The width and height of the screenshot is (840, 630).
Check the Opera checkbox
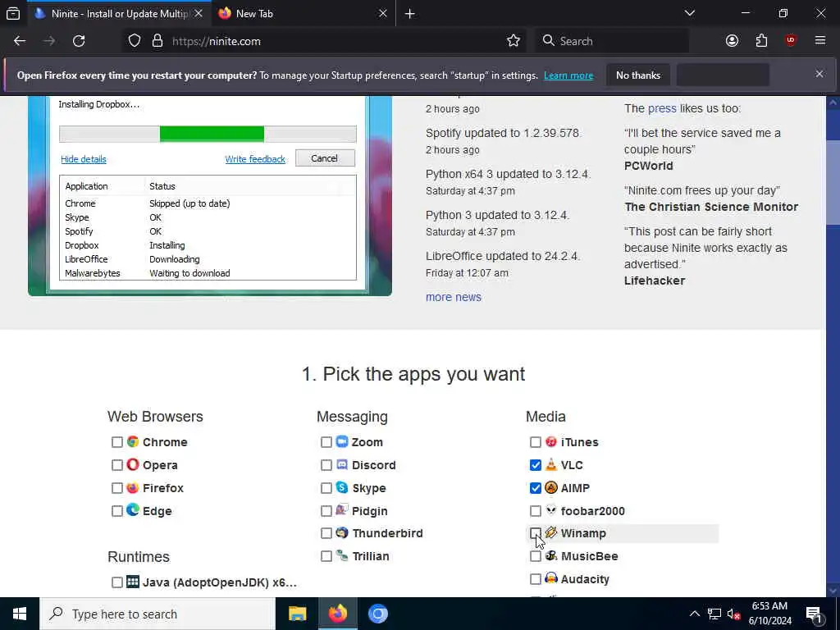116,464
